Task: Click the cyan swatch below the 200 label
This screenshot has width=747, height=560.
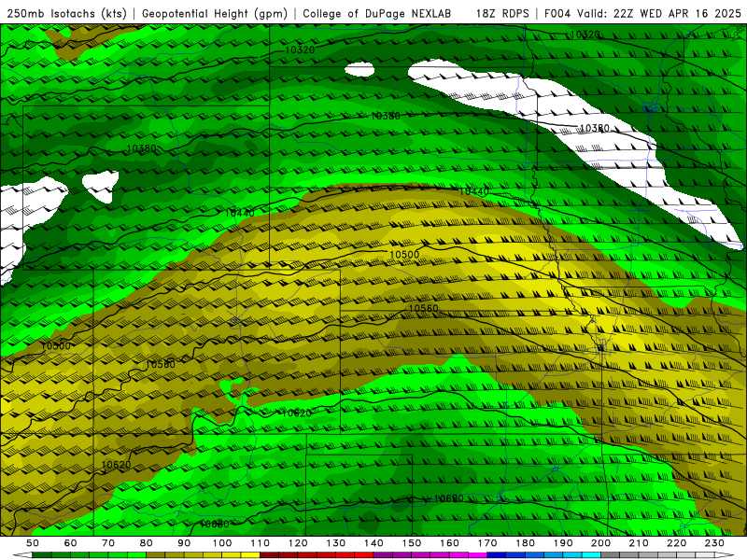Action: point(591,555)
